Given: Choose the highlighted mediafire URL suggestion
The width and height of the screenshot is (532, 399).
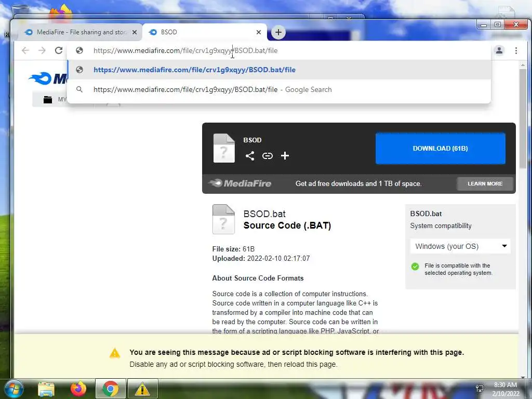Looking at the screenshot, I should (279, 70).
